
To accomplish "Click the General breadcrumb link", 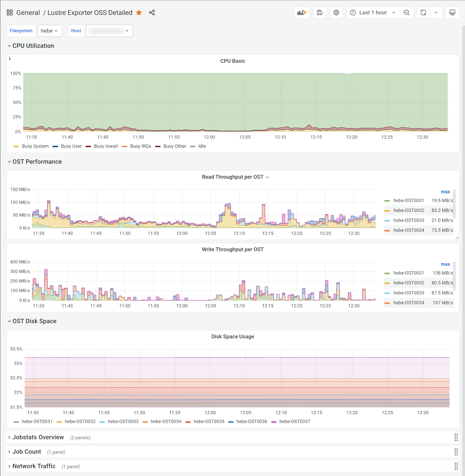I will click(28, 13).
